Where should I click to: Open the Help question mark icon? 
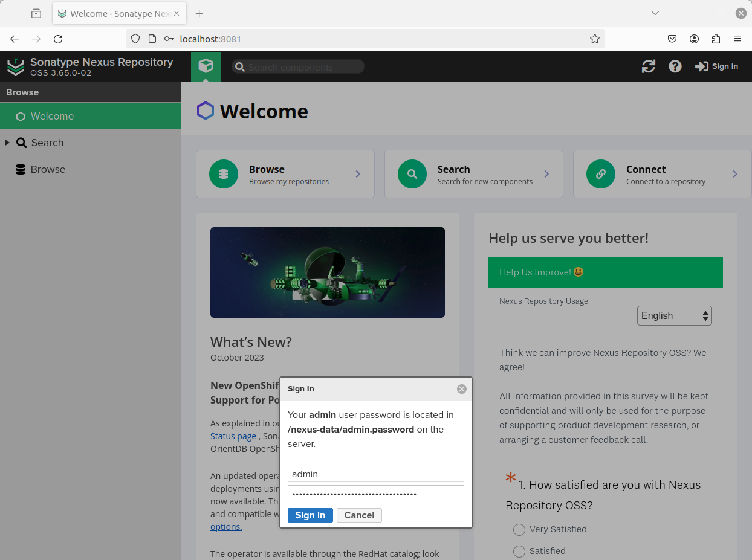point(675,66)
